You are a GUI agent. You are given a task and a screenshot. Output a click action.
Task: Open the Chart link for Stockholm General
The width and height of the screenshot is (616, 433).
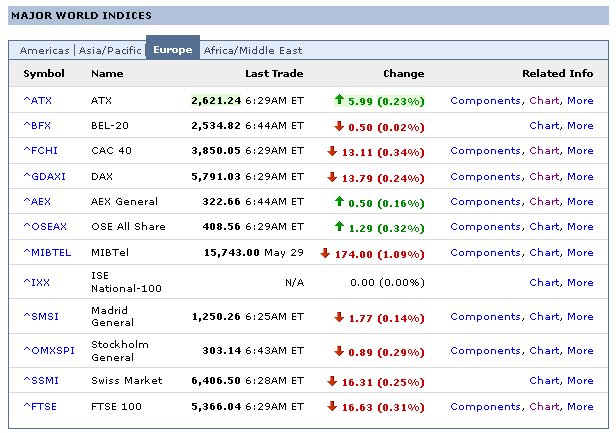pos(544,350)
